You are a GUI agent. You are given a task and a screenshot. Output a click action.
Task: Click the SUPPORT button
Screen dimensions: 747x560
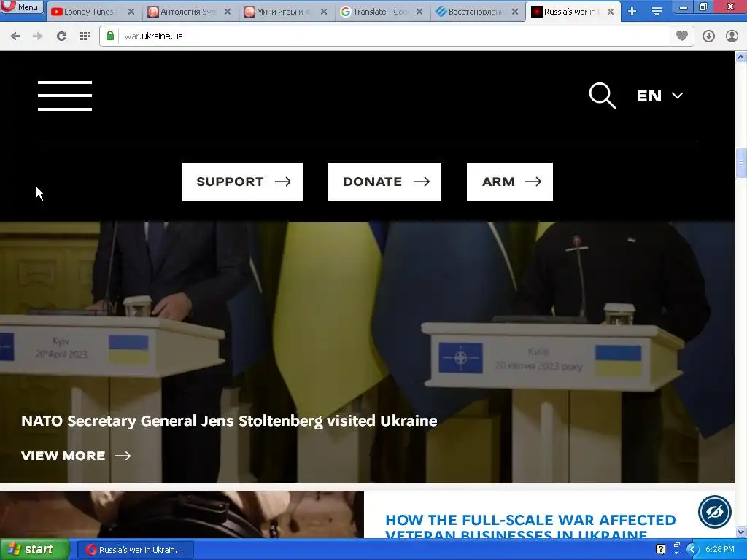pos(242,182)
